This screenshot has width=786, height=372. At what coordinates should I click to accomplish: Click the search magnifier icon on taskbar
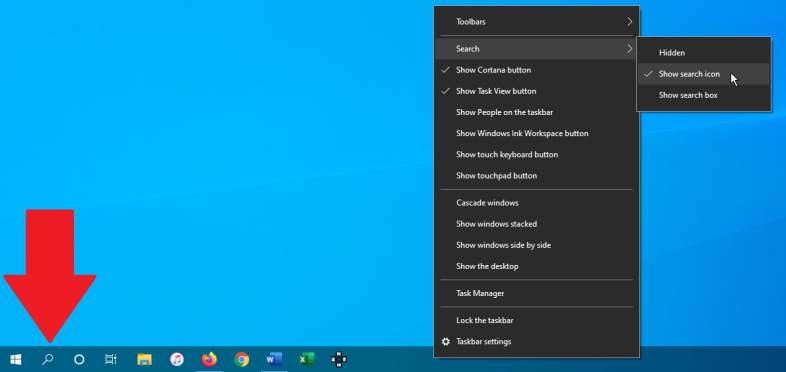tap(48, 359)
